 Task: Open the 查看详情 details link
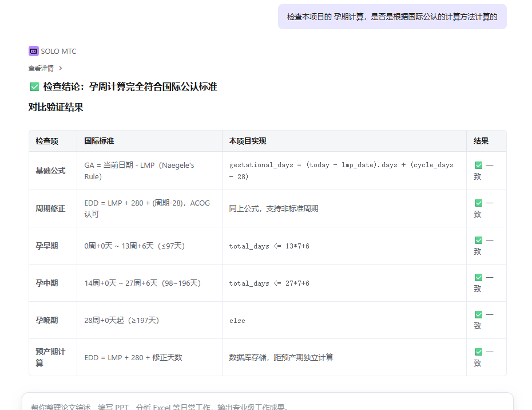41,68
